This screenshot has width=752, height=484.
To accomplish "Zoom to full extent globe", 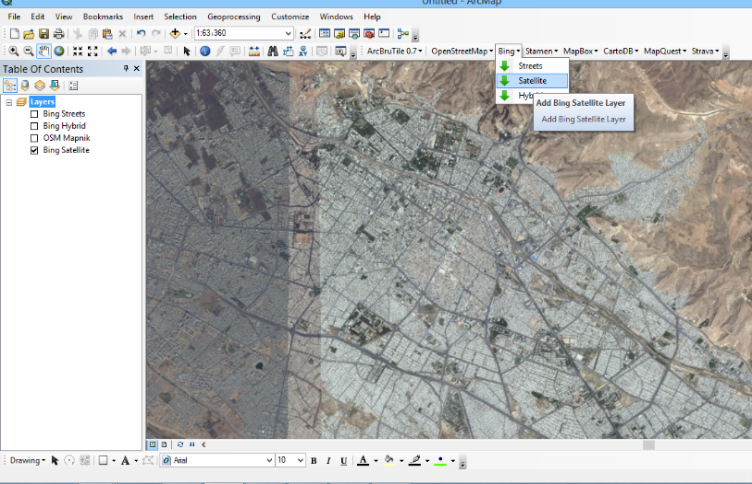I will point(59,51).
